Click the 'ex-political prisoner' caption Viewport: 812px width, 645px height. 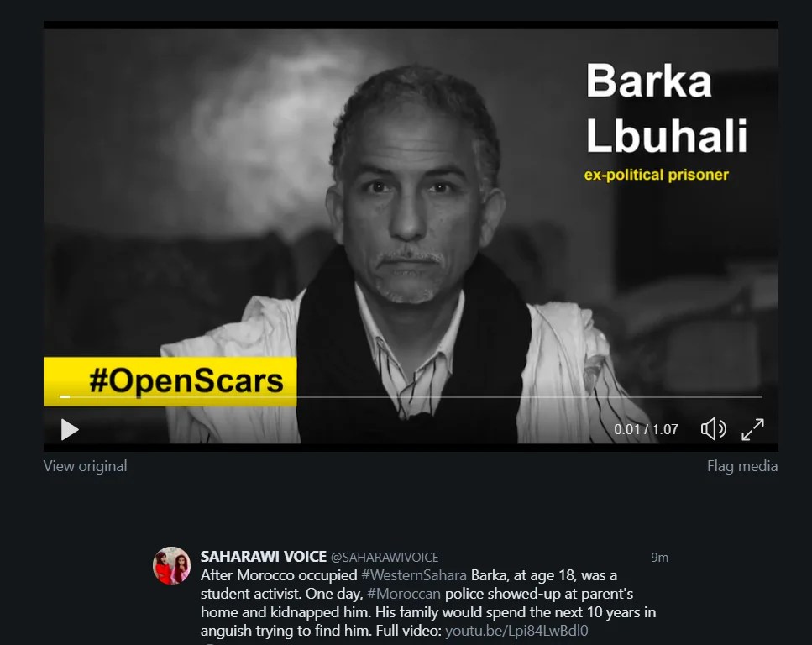(x=656, y=176)
